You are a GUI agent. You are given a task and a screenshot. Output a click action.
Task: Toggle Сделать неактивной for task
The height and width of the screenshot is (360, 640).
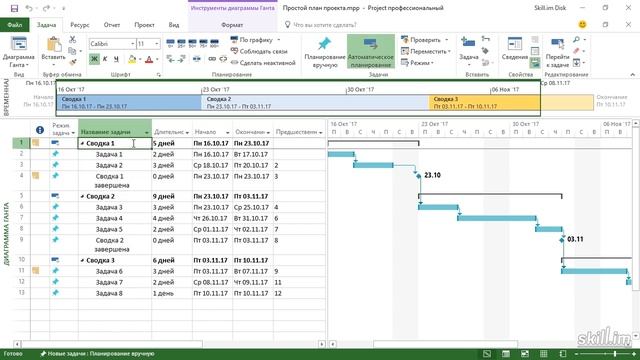(263, 62)
